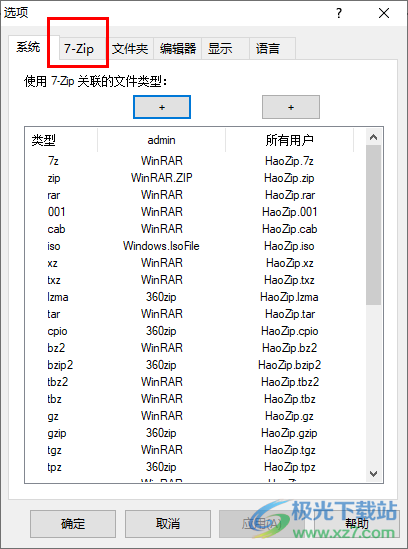
Task: Click HaoZip.zip in 所有用户 column
Action: 289,178
